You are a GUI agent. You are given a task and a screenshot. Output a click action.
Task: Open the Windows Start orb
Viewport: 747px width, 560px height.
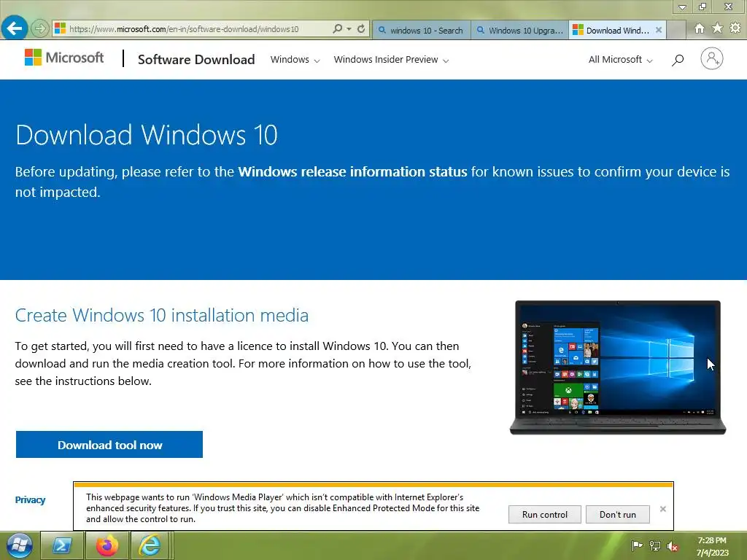coord(19,545)
